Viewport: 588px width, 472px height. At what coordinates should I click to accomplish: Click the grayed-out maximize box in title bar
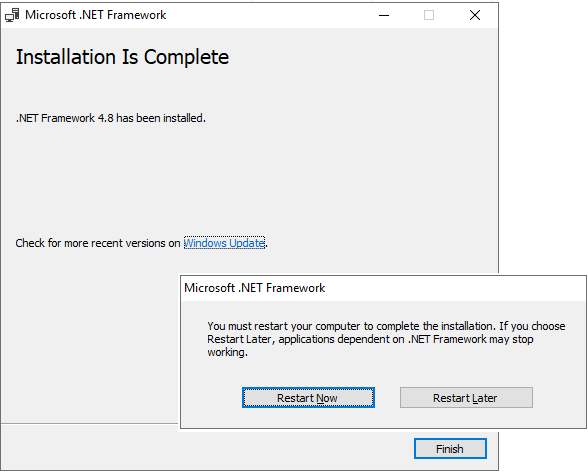(x=429, y=15)
